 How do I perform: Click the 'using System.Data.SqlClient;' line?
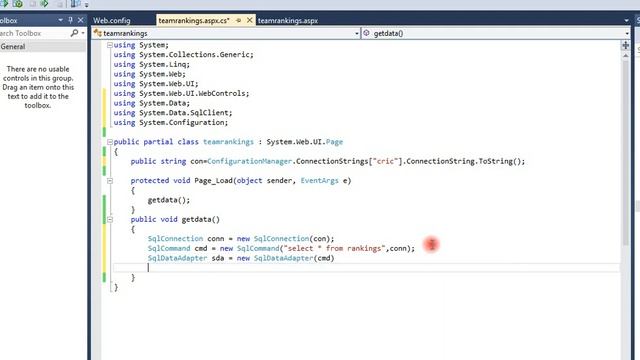pos(173,113)
